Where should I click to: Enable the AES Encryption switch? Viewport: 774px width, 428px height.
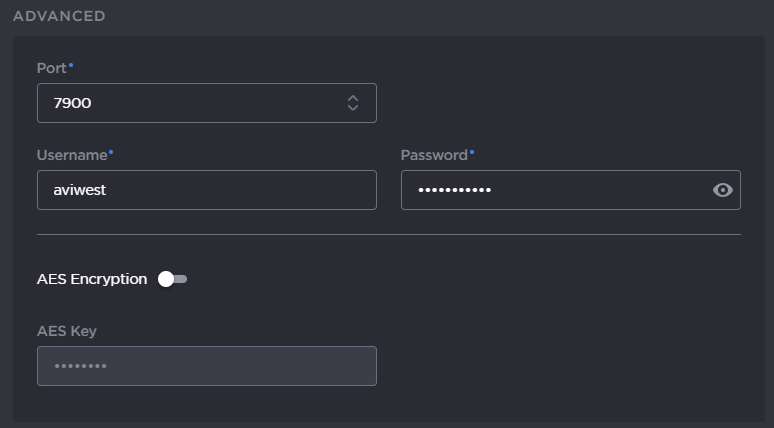[x=172, y=279]
